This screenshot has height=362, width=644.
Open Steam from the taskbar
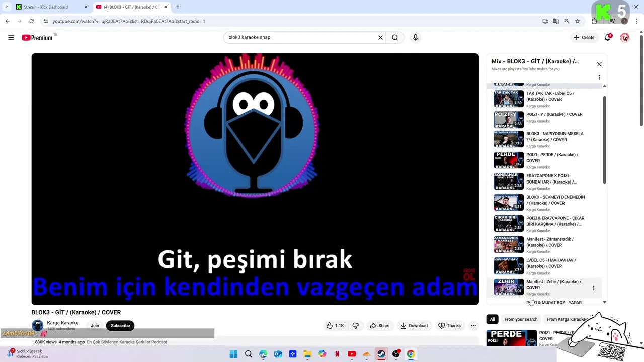381,354
